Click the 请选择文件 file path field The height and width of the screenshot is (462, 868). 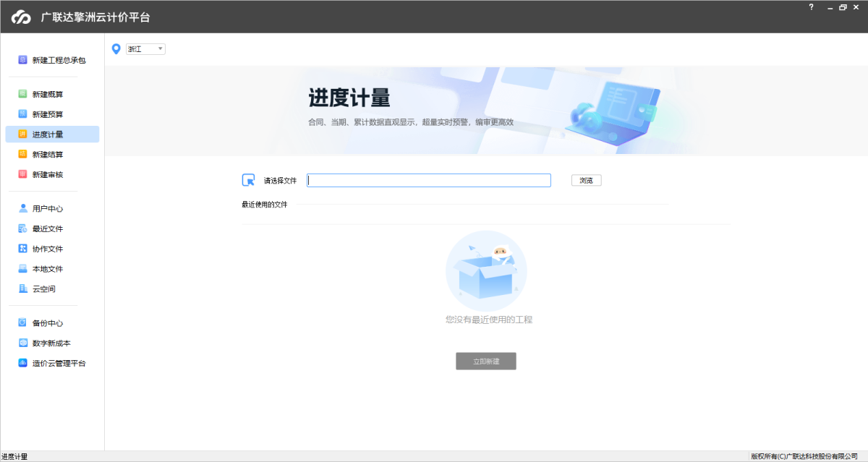(x=428, y=180)
